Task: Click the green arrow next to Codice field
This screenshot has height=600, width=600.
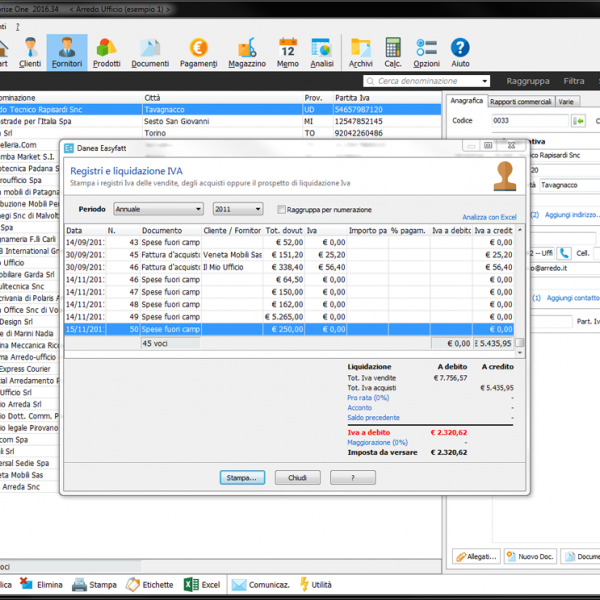Action: point(578,121)
